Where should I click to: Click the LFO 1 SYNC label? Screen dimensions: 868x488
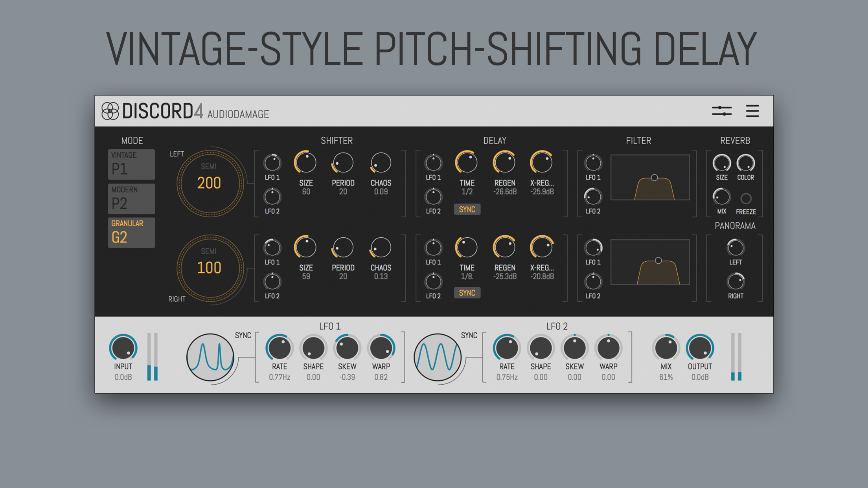point(243,335)
